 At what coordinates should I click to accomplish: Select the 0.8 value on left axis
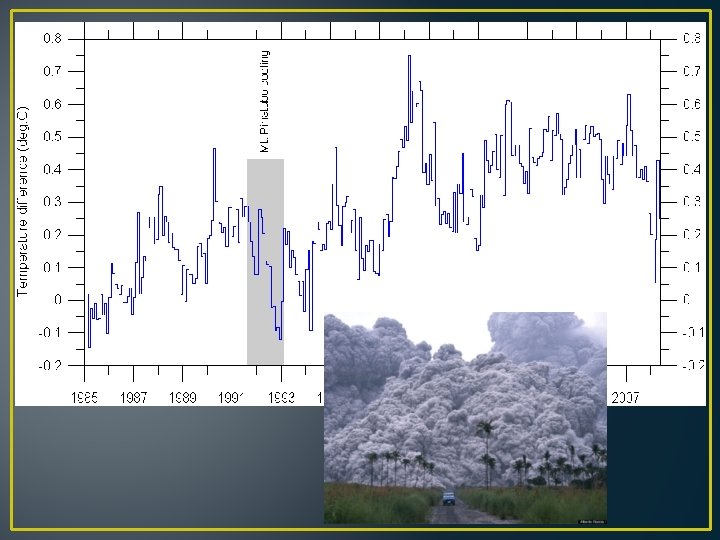pos(52,38)
